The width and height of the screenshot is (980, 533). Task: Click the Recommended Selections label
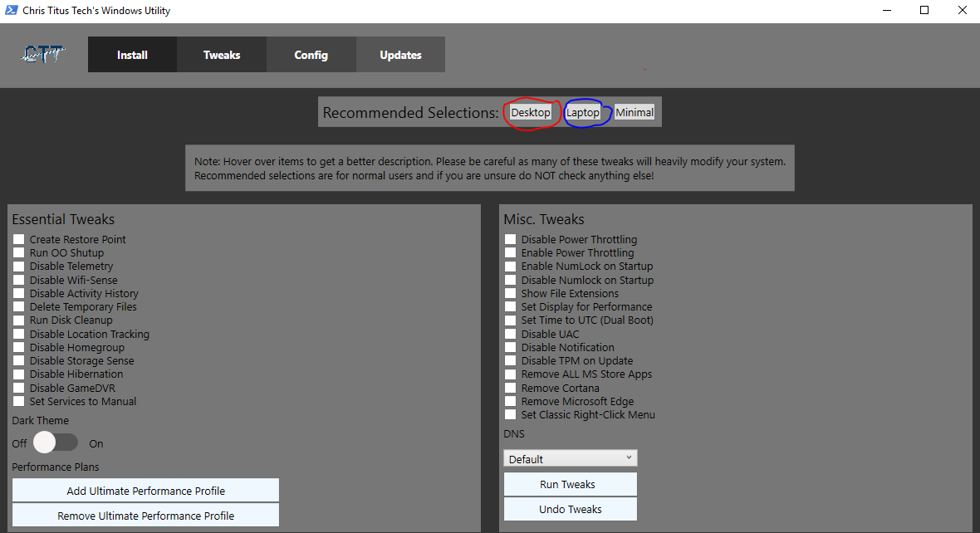tap(410, 112)
